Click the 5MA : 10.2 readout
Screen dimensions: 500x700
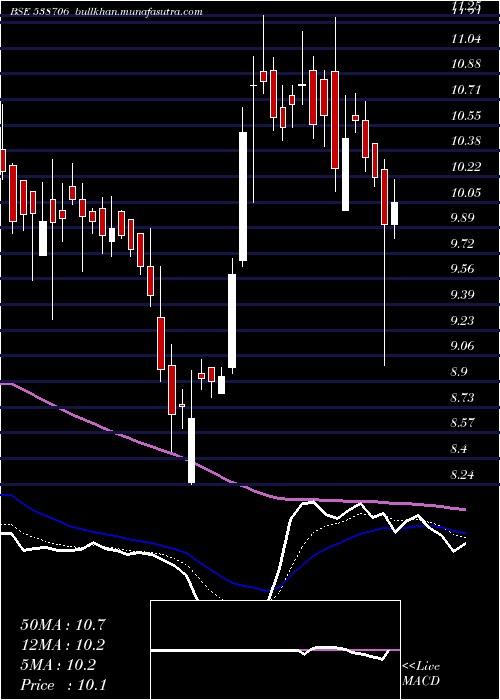(x=58, y=665)
